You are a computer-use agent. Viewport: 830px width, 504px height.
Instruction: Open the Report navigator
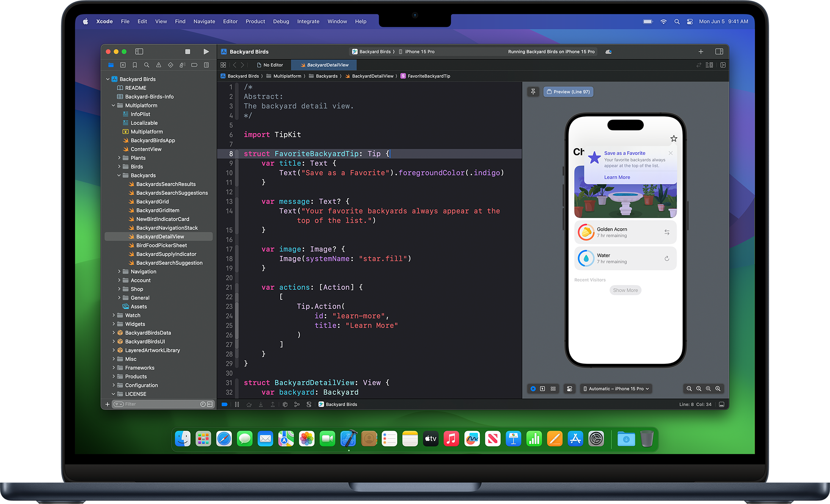(206, 65)
